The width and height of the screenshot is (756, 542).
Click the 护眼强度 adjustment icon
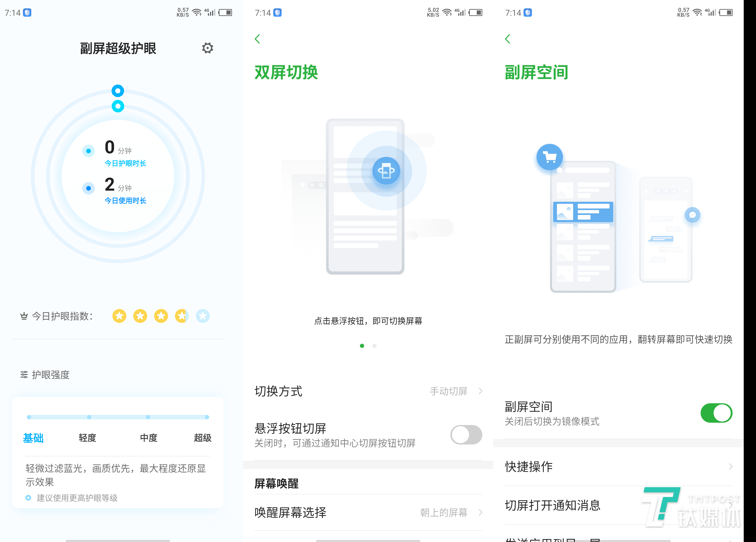24,375
